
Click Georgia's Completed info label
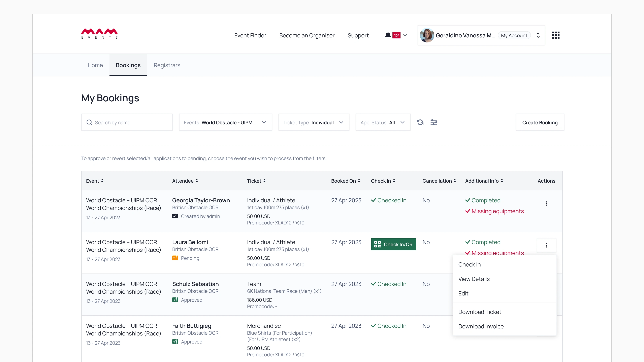pyautogui.click(x=483, y=200)
